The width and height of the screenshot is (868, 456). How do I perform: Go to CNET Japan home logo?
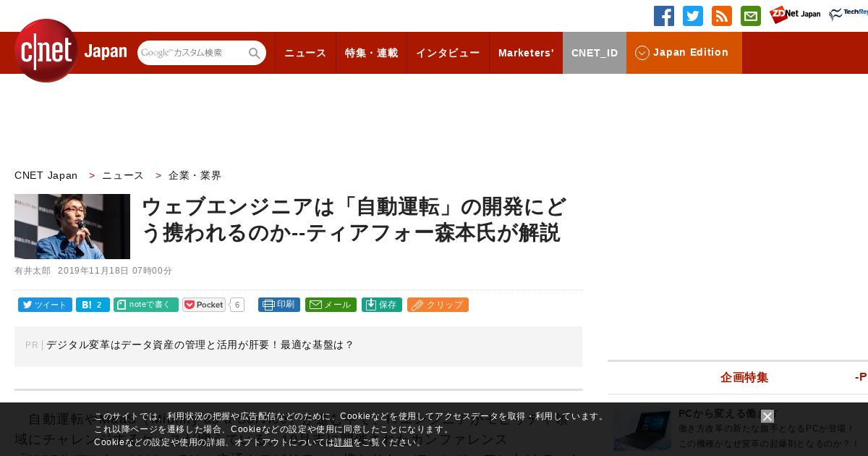tap(70, 51)
